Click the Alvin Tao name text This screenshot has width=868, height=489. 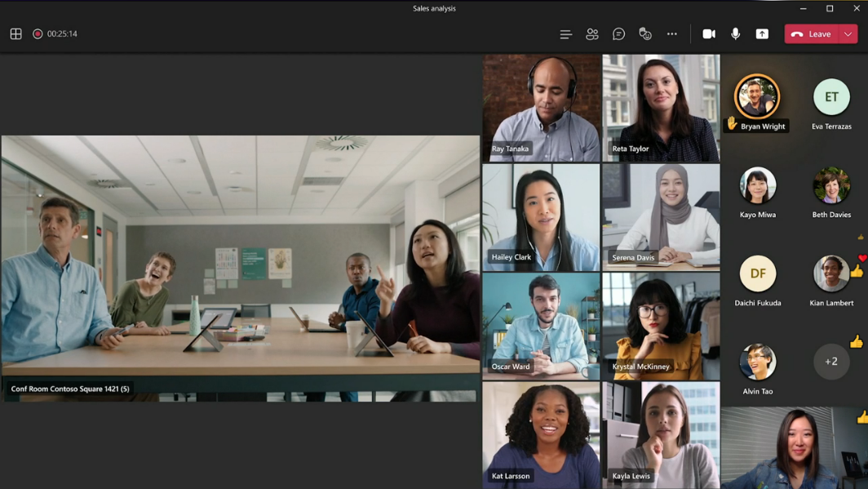pos(757,391)
